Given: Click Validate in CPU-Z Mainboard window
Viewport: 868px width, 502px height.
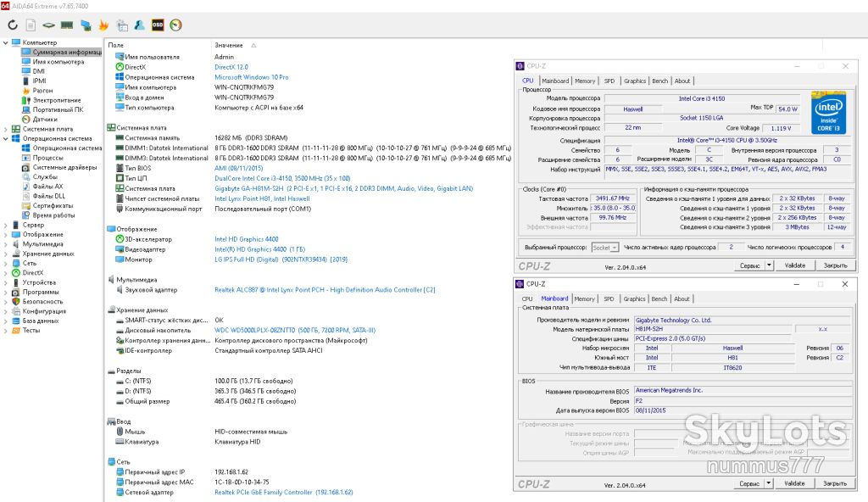Looking at the screenshot, I should (x=794, y=483).
